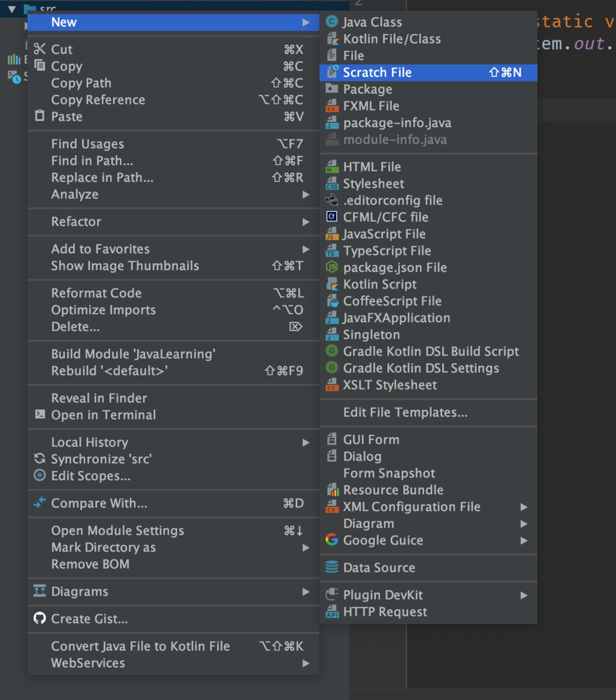Image resolution: width=616 pixels, height=700 pixels.
Task: Select Scratch File from New submenu
Action: [x=377, y=73]
